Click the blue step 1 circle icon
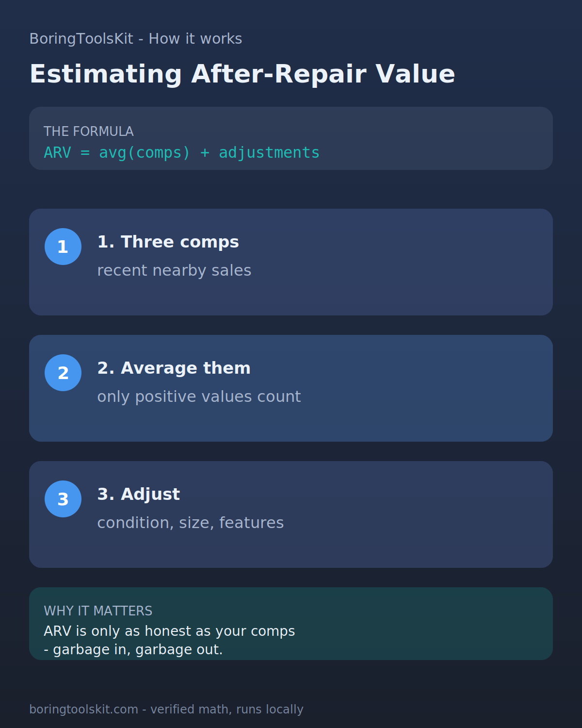 pos(63,247)
